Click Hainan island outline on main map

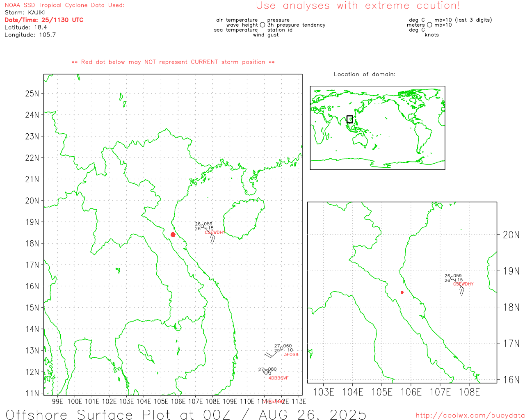coord(244,219)
